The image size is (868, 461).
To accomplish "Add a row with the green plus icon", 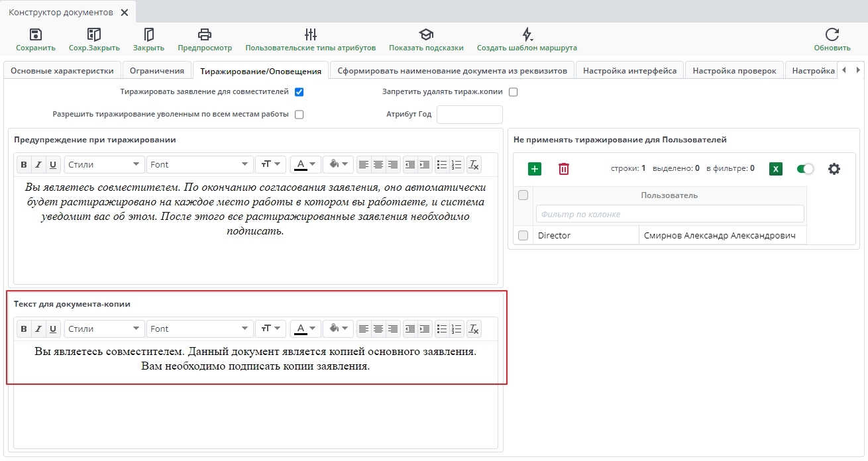I will click(x=535, y=169).
